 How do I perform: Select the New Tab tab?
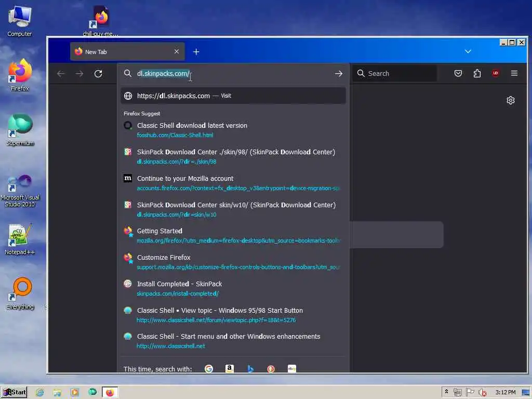click(x=127, y=51)
